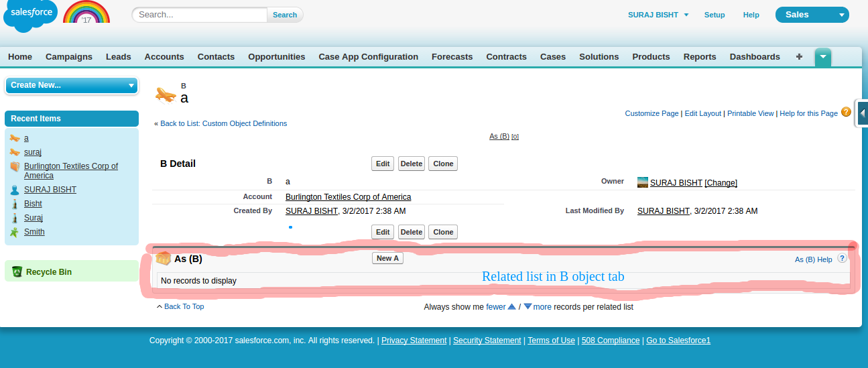This screenshot has width=868, height=368.
Task: Click the more records down-arrow icon
Action: tap(528, 307)
